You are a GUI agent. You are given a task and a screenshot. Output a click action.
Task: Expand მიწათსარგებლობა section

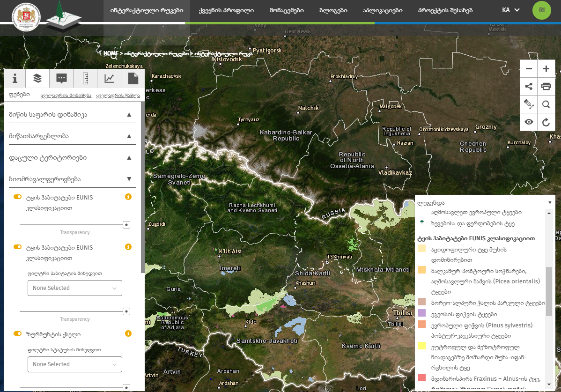pos(72,136)
